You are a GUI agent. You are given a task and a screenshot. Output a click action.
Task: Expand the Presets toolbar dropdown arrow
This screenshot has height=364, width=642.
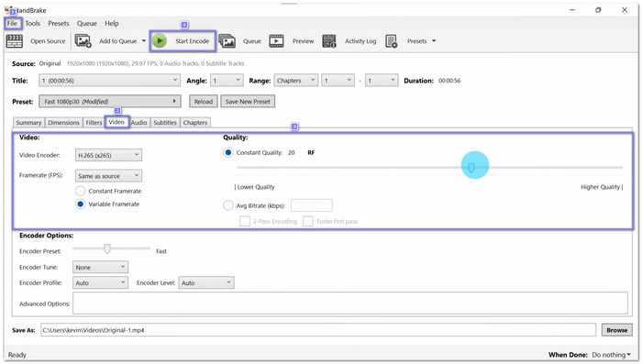coord(434,41)
